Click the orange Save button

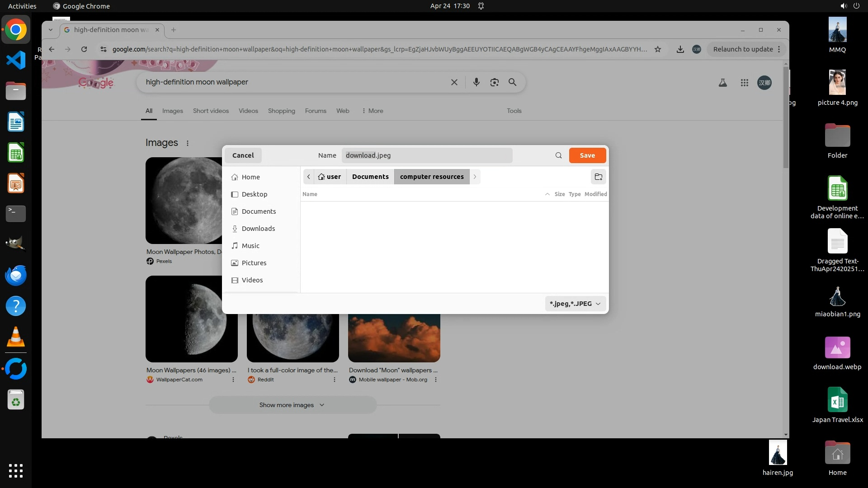tap(587, 155)
